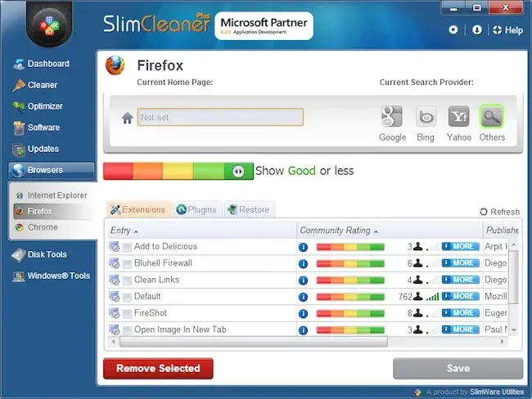Check the Clean Links checkbox
Screen dimensions: 532x399
[127, 280]
